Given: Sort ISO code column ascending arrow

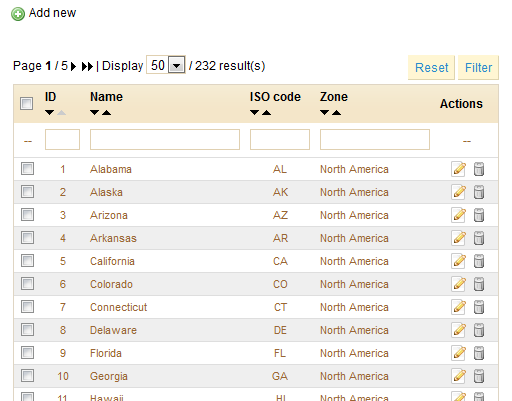Looking at the screenshot, I should click(x=266, y=113).
